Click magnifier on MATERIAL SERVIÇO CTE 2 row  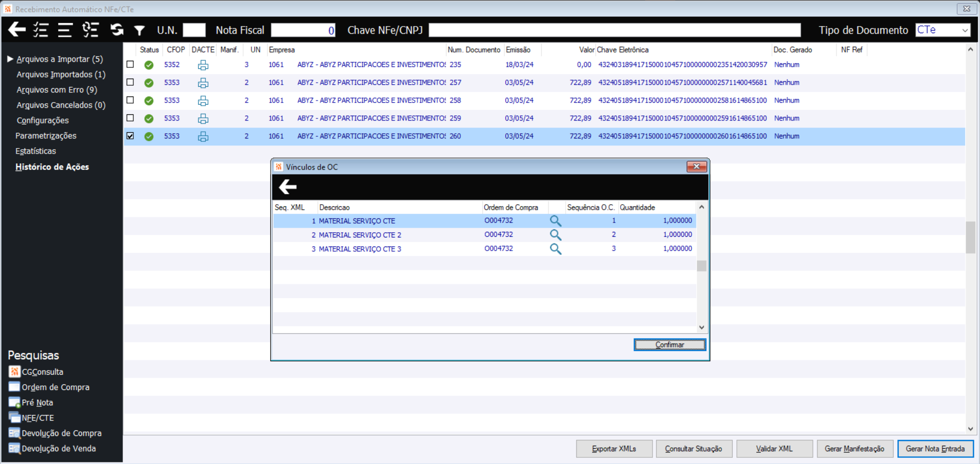[555, 235]
